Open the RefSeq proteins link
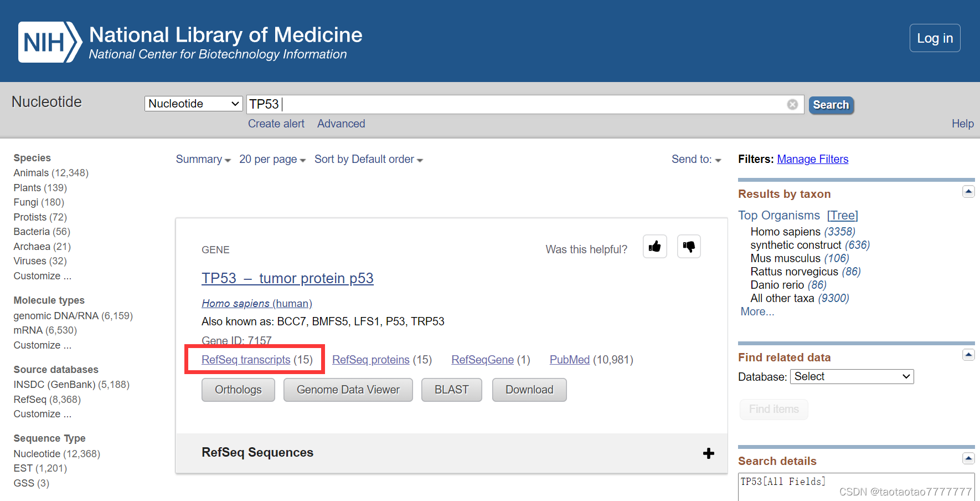The height and width of the screenshot is (501, 980). pos(370,360)
